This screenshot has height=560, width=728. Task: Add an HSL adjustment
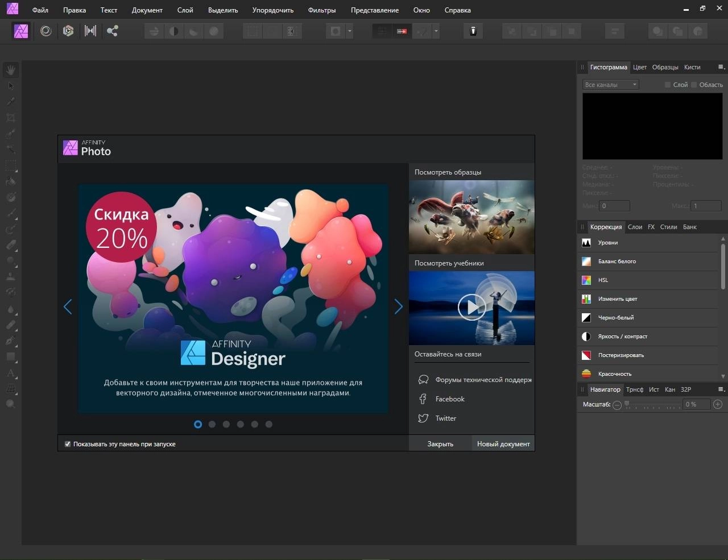(x=648, y=280)
